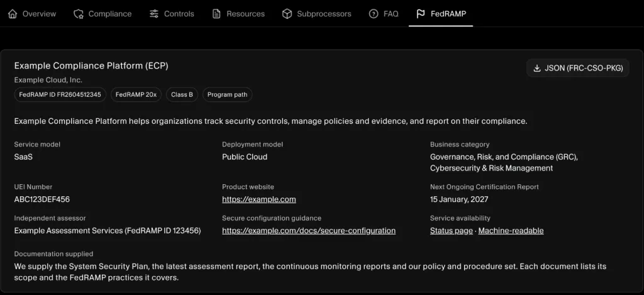Click the Class B badge
The image size is (644, 295).
tap(182, 94)
